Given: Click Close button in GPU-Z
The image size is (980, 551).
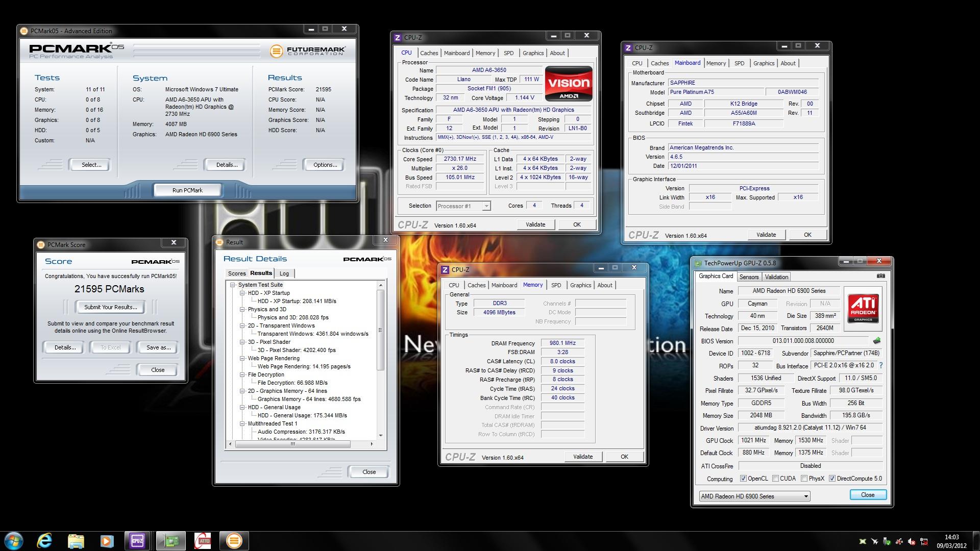Looking at the screenshot, I should pos(868,495).
